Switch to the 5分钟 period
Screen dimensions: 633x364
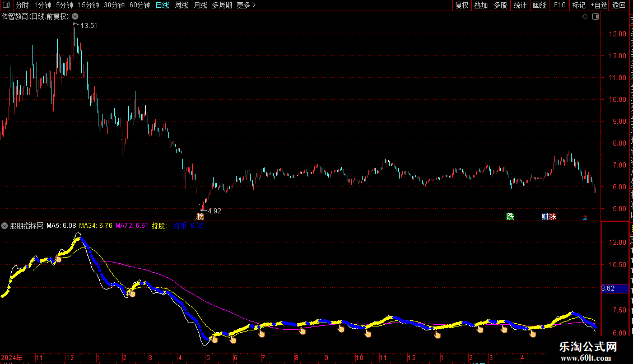(64, 5)
